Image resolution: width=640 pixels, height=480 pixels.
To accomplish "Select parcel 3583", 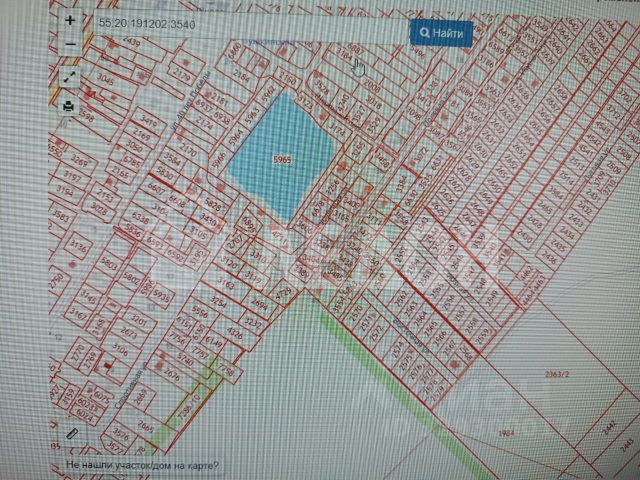I will click(x=61, y=215).
